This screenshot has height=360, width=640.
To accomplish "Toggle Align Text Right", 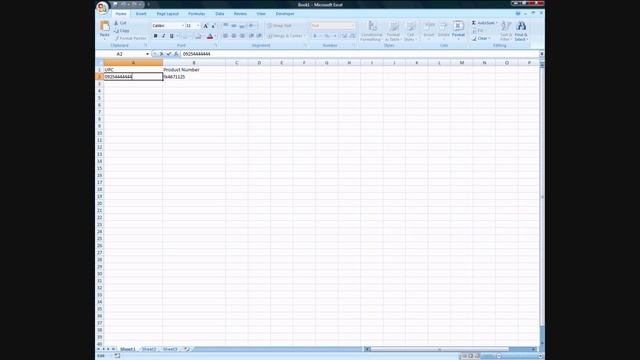I will (242, 36).
